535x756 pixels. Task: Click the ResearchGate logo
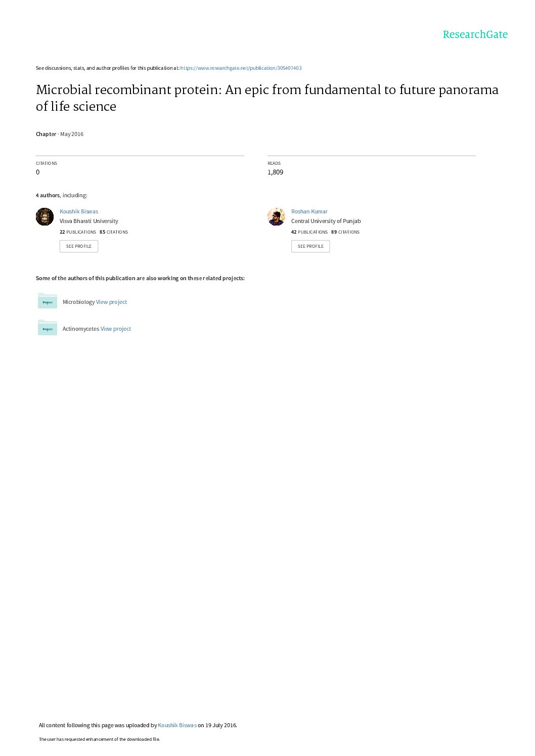point(475,34)
